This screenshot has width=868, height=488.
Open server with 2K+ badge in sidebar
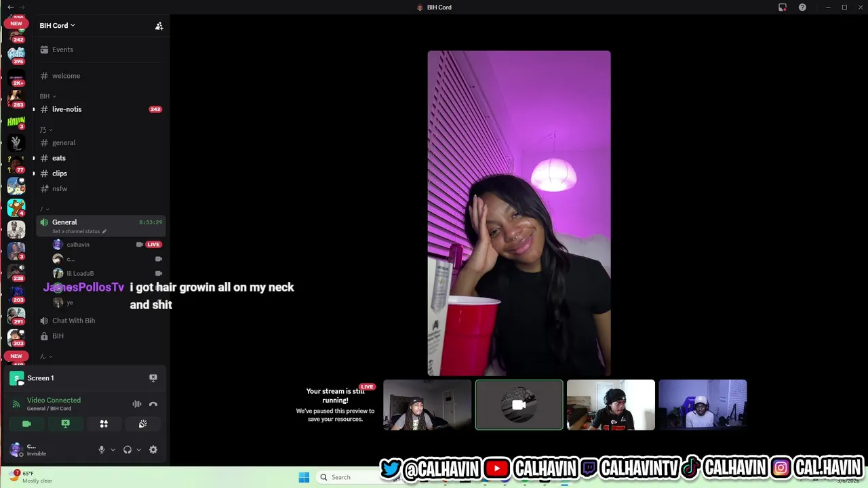tap(16, 76)
